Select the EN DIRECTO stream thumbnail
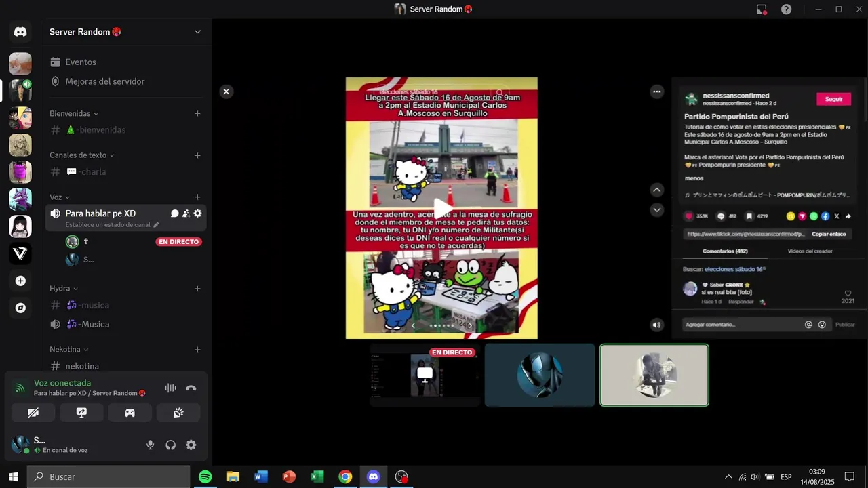This screenshot has width=868, height=488. point(425,375)
